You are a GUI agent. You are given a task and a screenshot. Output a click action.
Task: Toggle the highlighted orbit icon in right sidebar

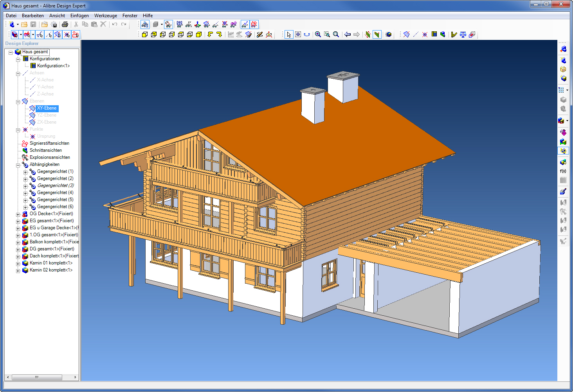pyautogui.click(x=563, y=151)
